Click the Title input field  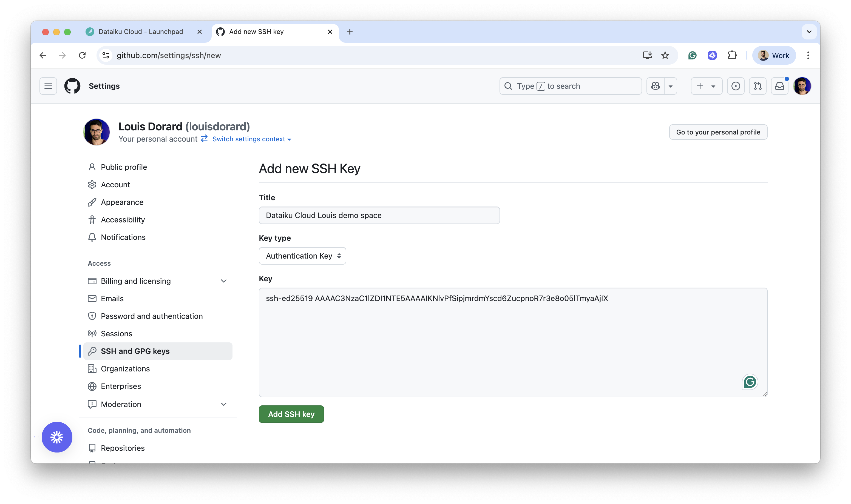click(379, 215)
